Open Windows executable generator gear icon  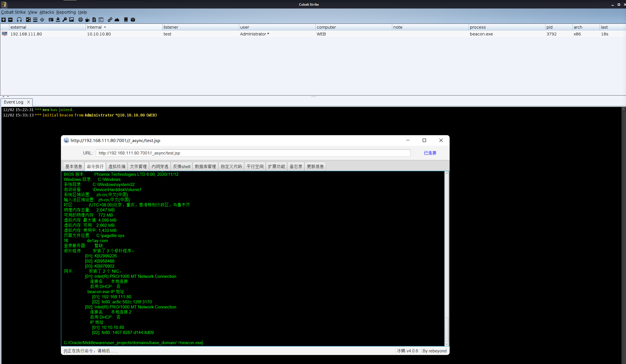pyautogui.click(x=81, y=20)
